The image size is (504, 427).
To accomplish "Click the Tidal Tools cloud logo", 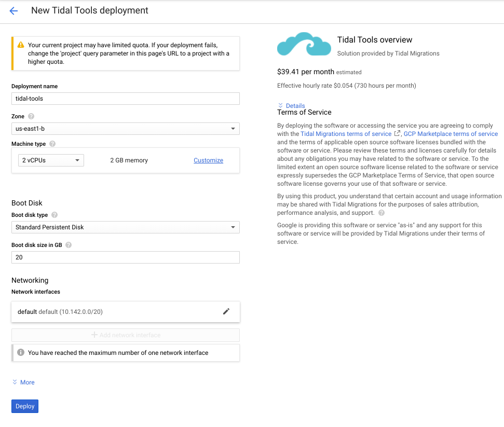I will coord(304,45).
